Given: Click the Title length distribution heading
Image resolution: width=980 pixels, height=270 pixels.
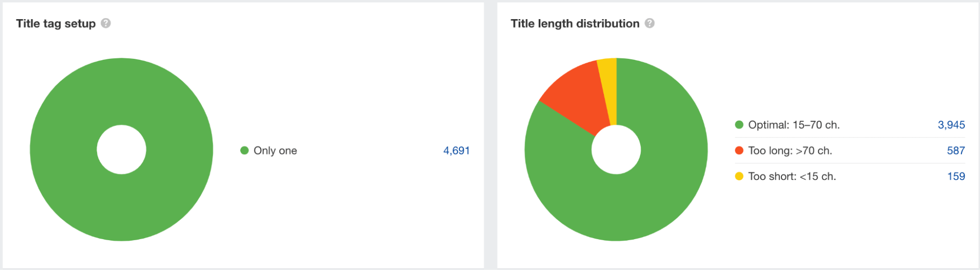Looking at the screenshot, I should (575, 24).
